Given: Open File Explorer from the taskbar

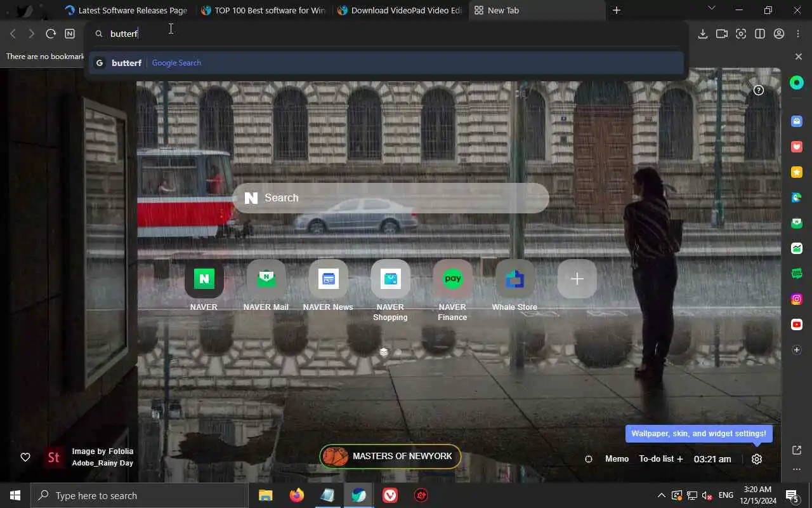Looking at the screenshot, I should tap(265, 495).
